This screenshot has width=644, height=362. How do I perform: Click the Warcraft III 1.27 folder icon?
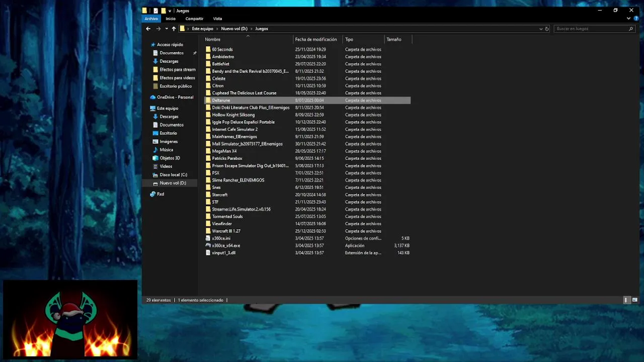click(x=208, y=231)
